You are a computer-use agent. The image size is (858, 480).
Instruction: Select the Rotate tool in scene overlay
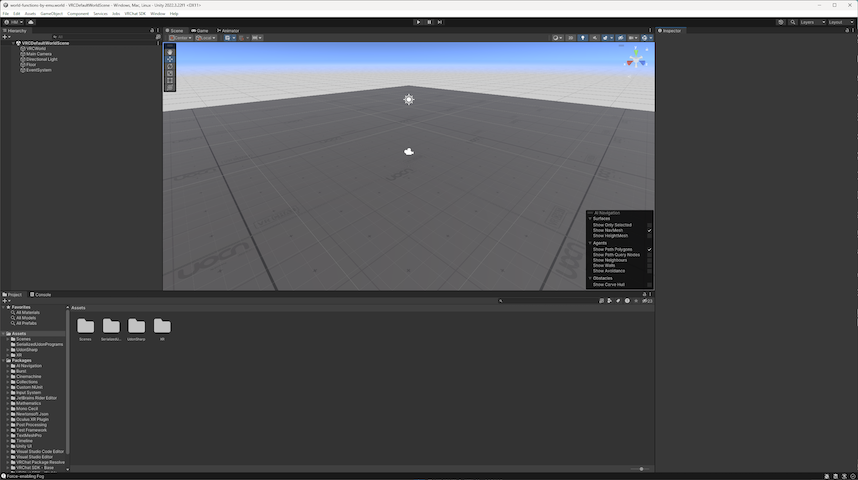point(170,66)
